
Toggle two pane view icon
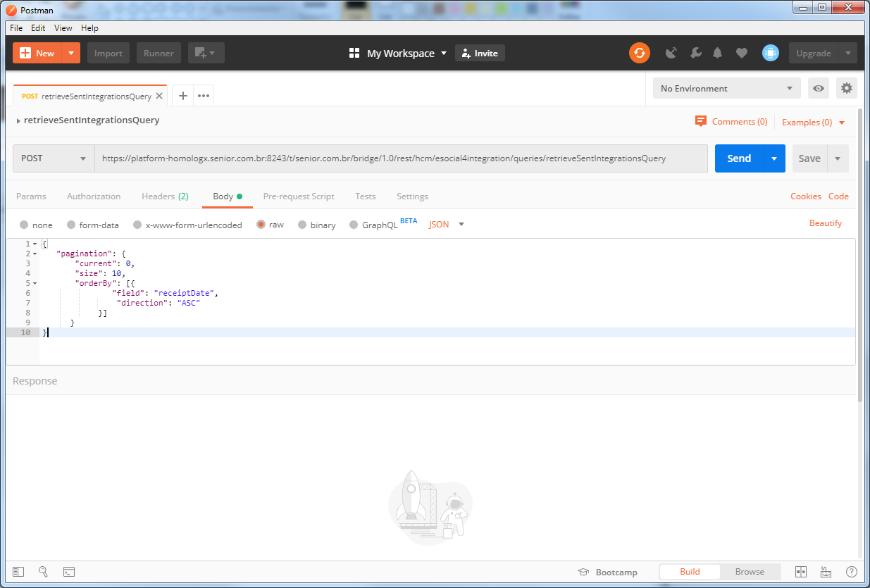801,572
